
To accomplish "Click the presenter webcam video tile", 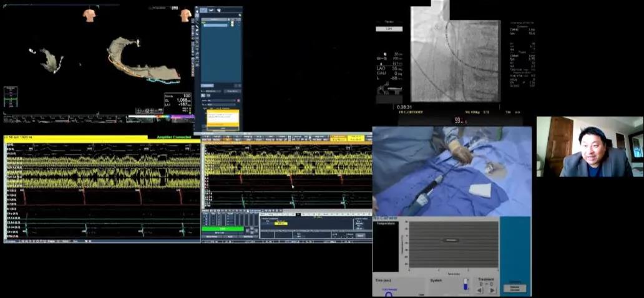I will click(589, 147).
